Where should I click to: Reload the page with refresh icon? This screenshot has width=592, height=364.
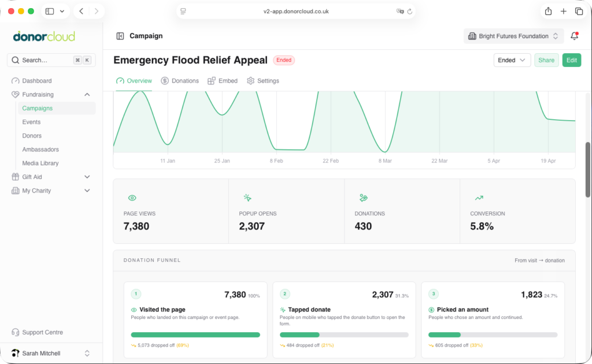click(x=410, y=12)
